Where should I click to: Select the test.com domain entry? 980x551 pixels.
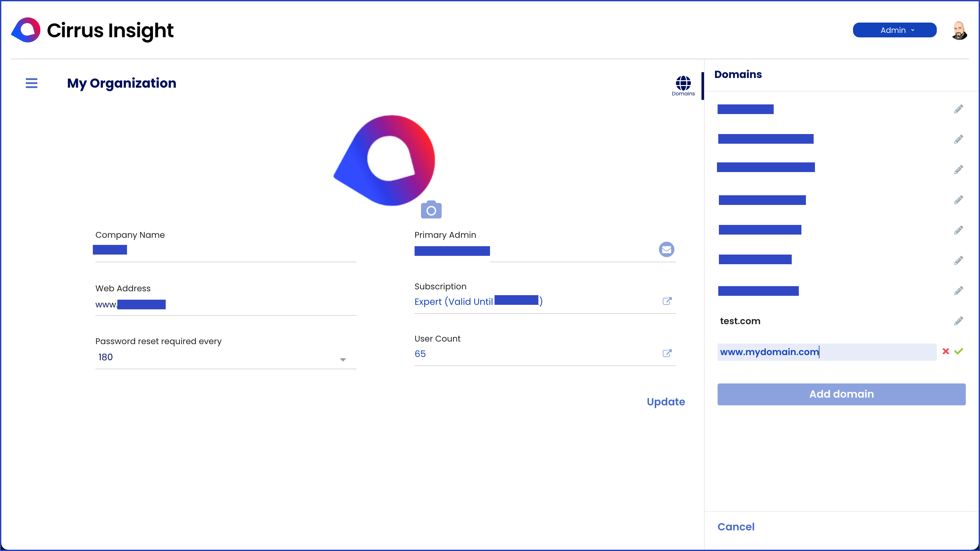point(740,321)
